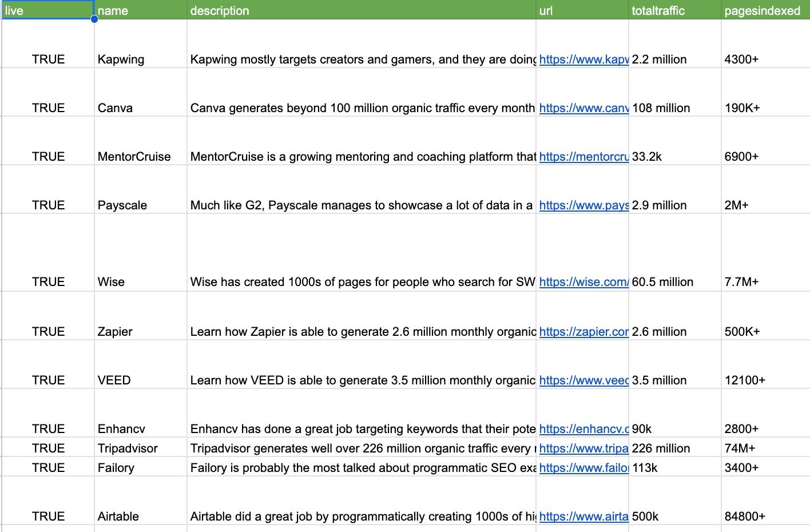Viewport: 810px width, 532px height.
Task: Select the MentorCruise name cell
Action: point(141,141)
